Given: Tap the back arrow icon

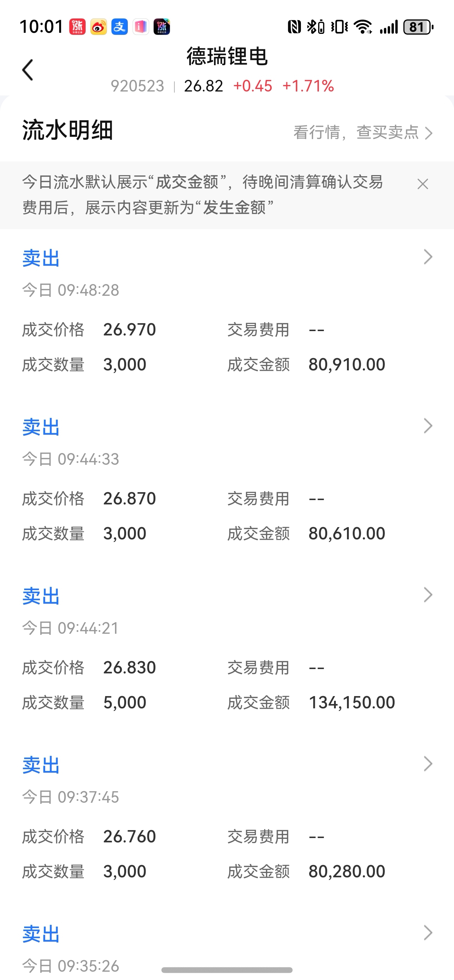Looking at the screenshot, I should tap(28, 70).
